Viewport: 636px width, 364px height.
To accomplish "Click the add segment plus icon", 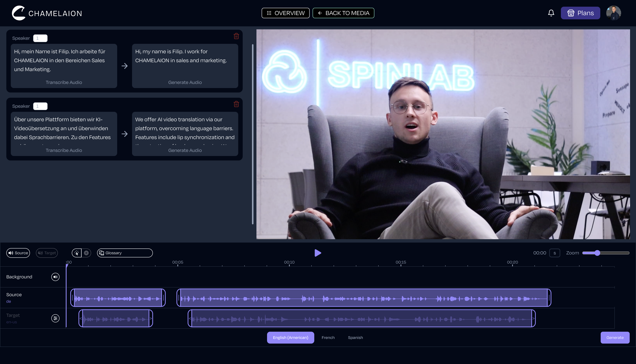I will tap(86, 253).
